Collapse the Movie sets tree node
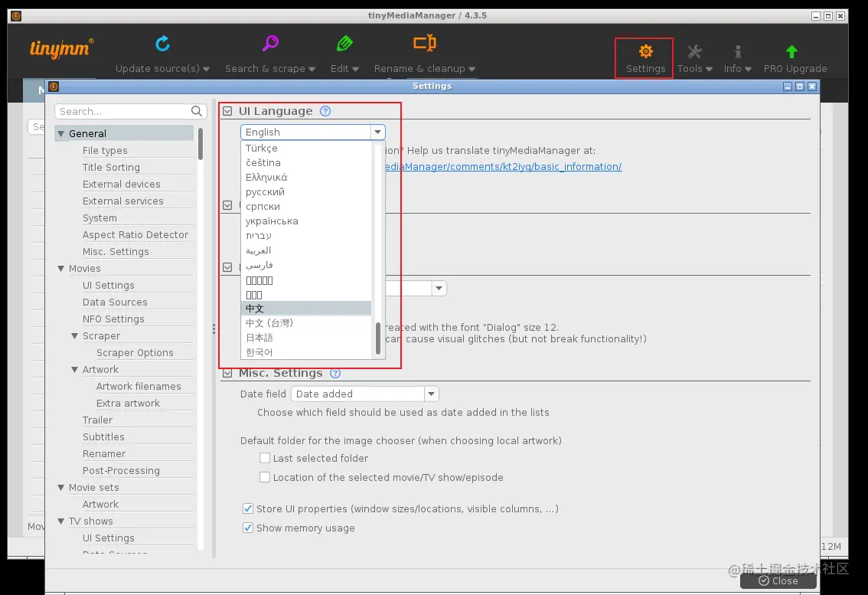The height and width of the screenshot is (595, 868). 61,488
